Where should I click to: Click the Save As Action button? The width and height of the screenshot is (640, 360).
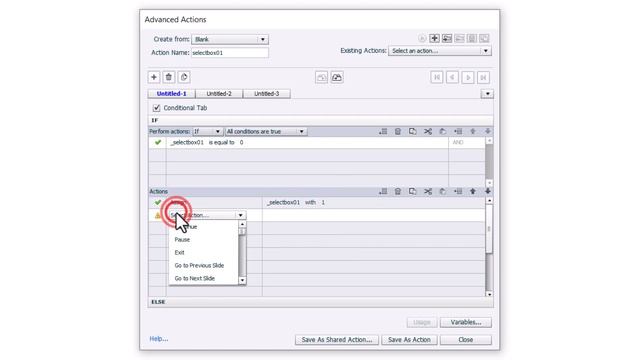pyautogui.click(x=409, y=340)
